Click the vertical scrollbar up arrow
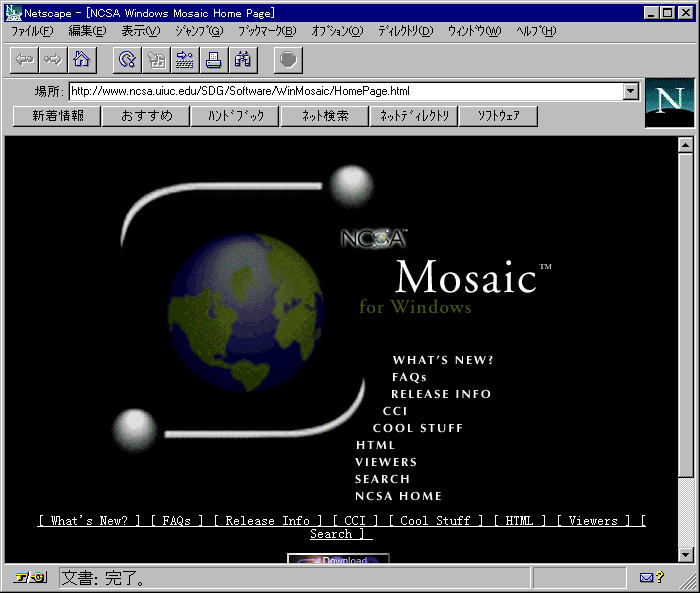 pos(686,145)
